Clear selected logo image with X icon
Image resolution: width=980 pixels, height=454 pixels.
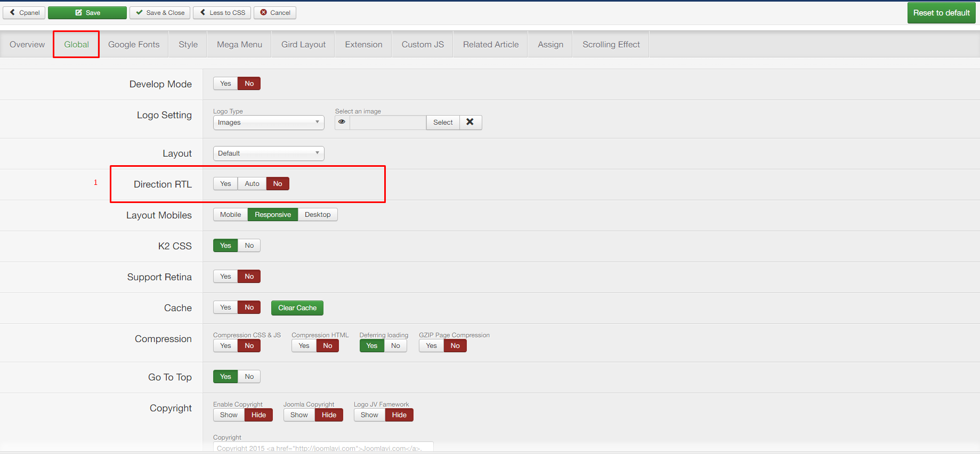click(470, 122)
